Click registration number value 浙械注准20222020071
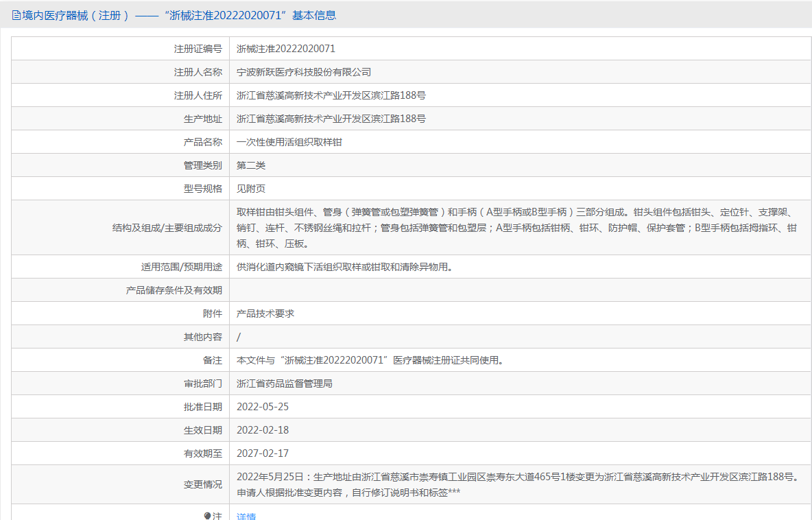 [x=286, y=49]
